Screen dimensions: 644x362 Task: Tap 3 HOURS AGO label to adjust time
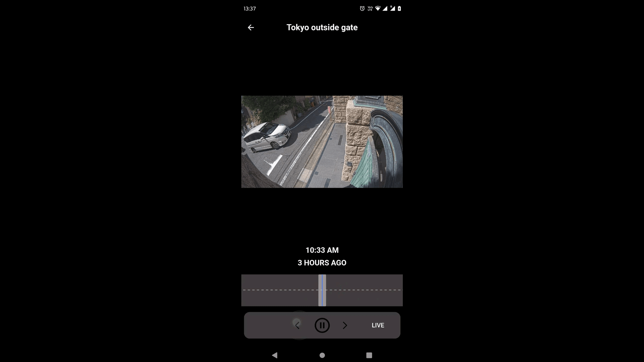(x=322, y=262)
